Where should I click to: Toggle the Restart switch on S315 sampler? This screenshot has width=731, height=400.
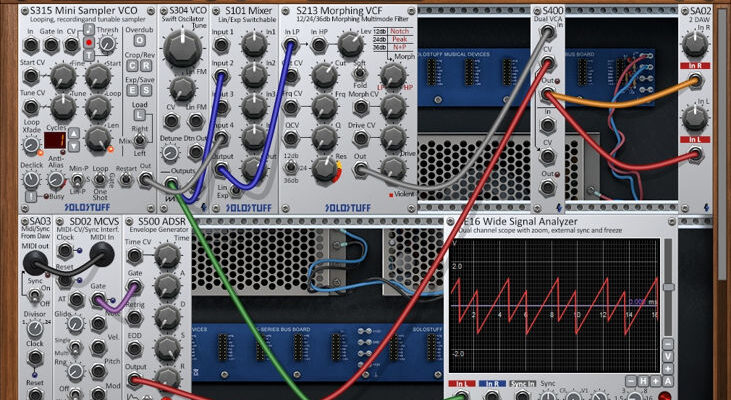(126, 181)
